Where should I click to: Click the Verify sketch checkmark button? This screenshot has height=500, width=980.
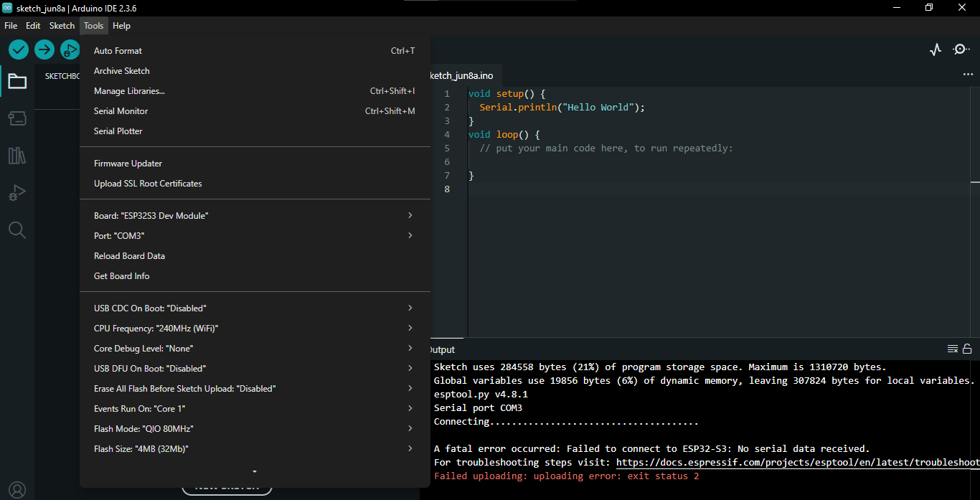click(x=19, y=49)
